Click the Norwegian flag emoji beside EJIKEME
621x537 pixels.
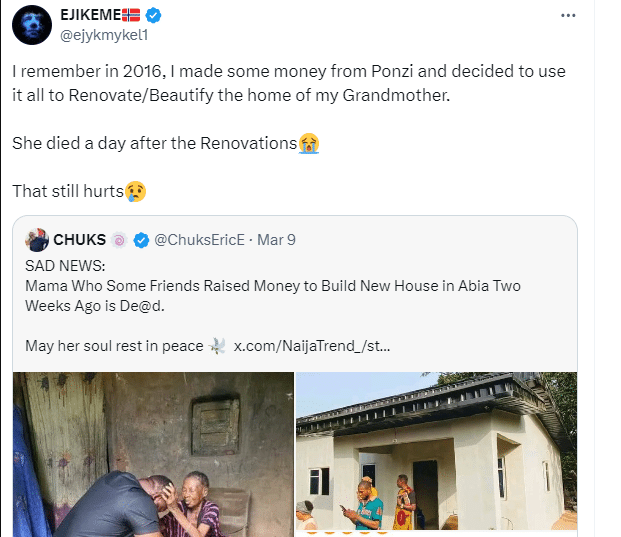pyautogui.click(x=132, y=15)
